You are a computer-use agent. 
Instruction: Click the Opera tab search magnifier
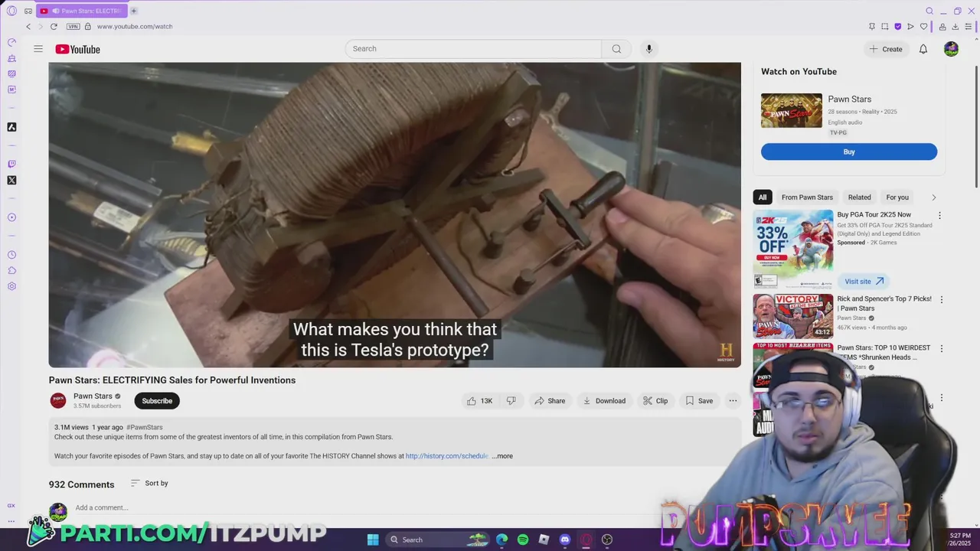click(929, 11)
